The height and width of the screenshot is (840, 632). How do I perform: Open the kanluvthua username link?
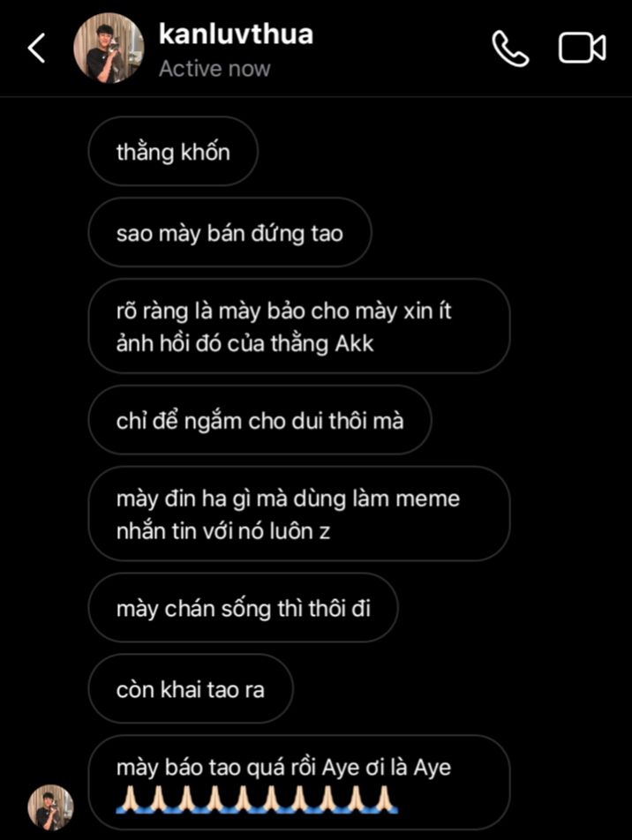tap(236, 34)
